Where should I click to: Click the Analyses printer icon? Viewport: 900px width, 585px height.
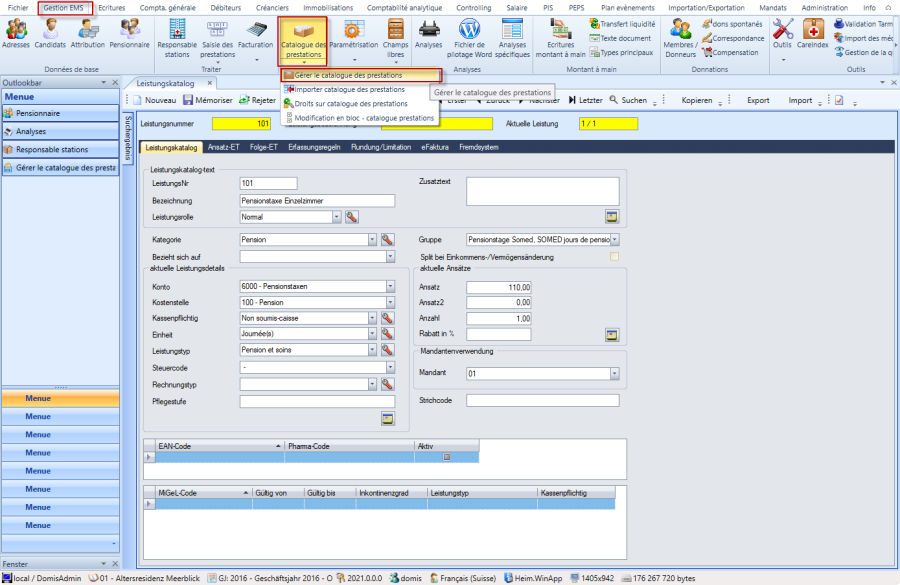[428, 32]
